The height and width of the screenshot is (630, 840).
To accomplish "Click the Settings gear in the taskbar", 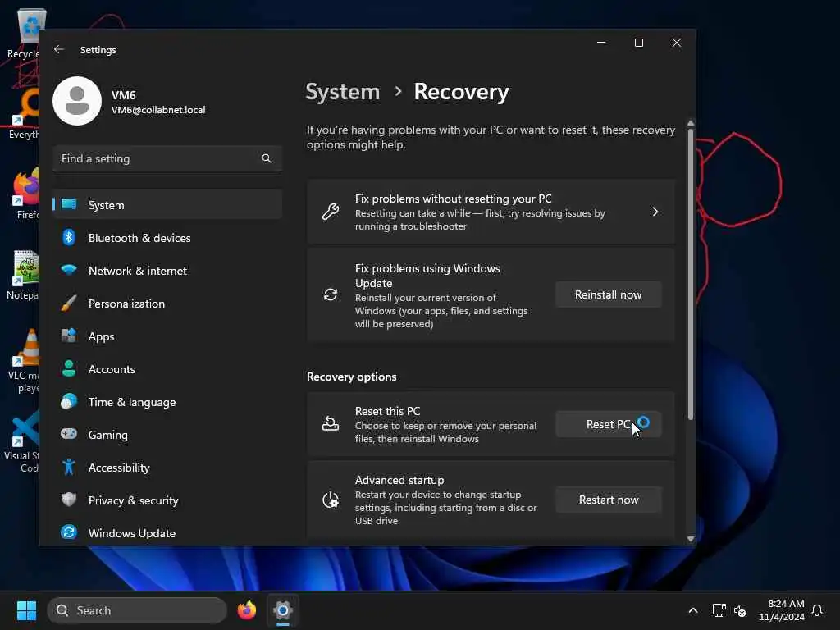I will [283, 609].
